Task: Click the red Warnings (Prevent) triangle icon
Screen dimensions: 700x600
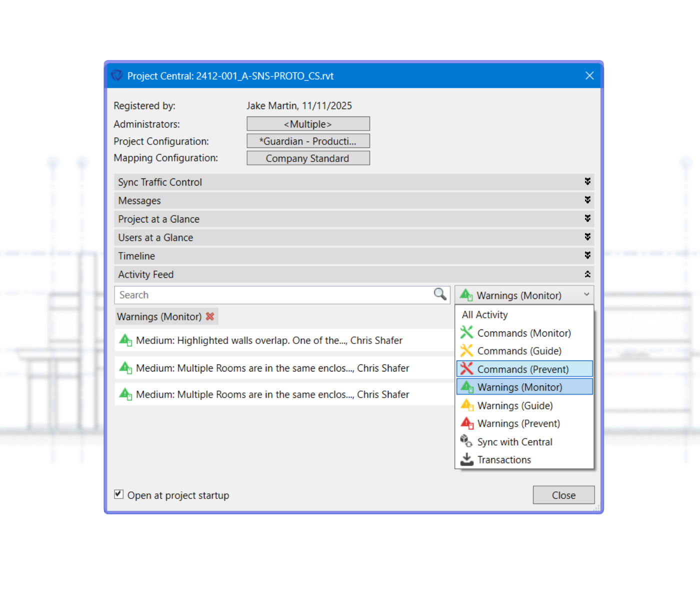Action: point(466,423)
